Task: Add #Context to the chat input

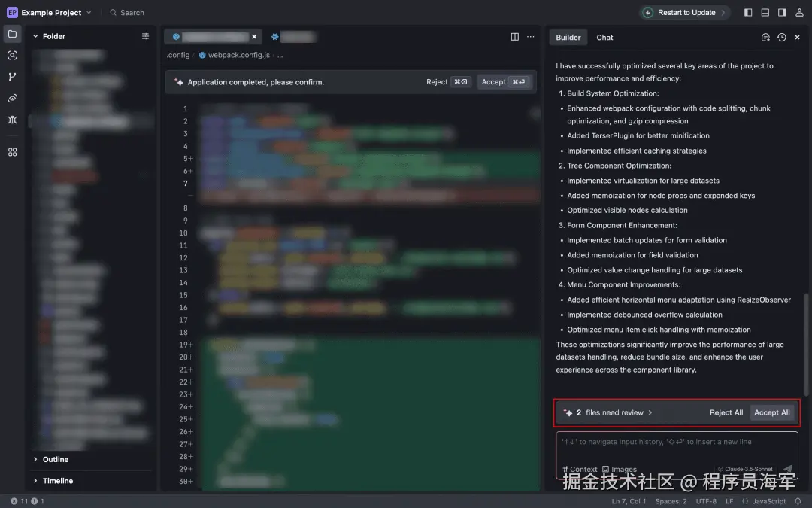Action: 580,469
